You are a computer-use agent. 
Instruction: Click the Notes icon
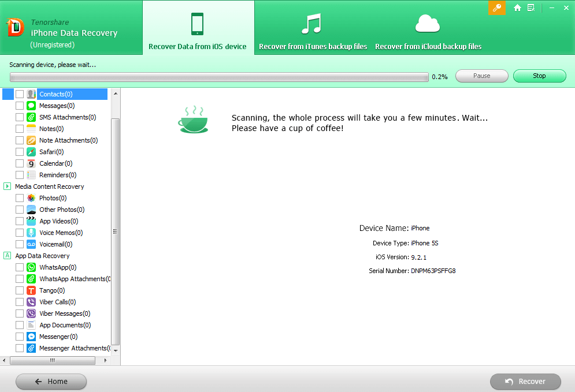tap(31, 129)
